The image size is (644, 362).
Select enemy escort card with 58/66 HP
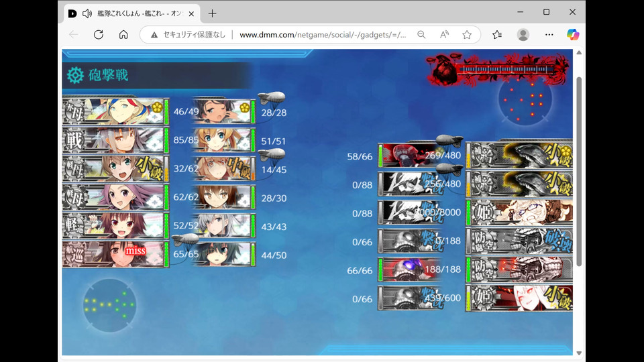410,156
